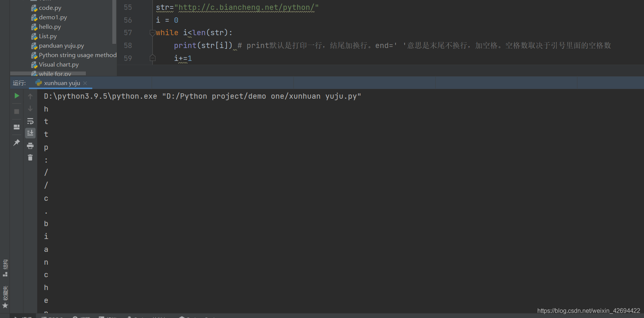The width and height of the screenshot is (644, 318).
Task: Open code.py in project tree
Action: [50, 8]
